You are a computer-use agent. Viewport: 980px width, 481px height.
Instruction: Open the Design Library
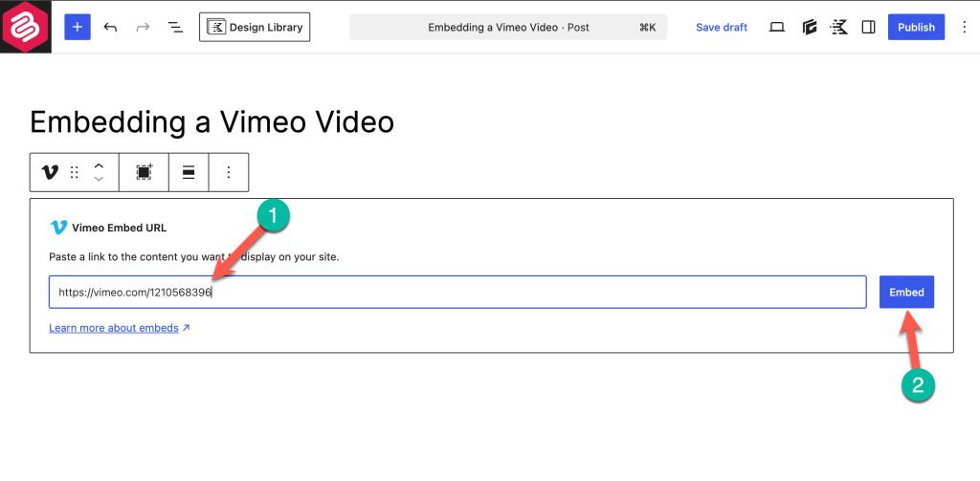(255, 27)
